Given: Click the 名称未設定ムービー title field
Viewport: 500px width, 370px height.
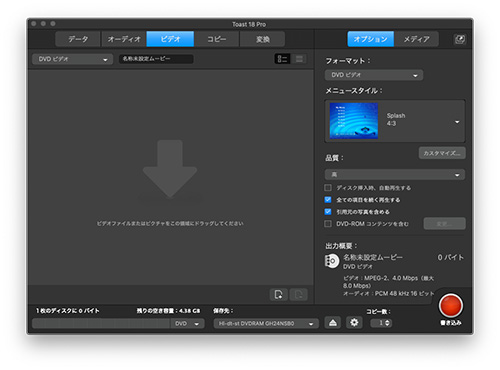Looking at the screenshot, I should coord(156,59).
